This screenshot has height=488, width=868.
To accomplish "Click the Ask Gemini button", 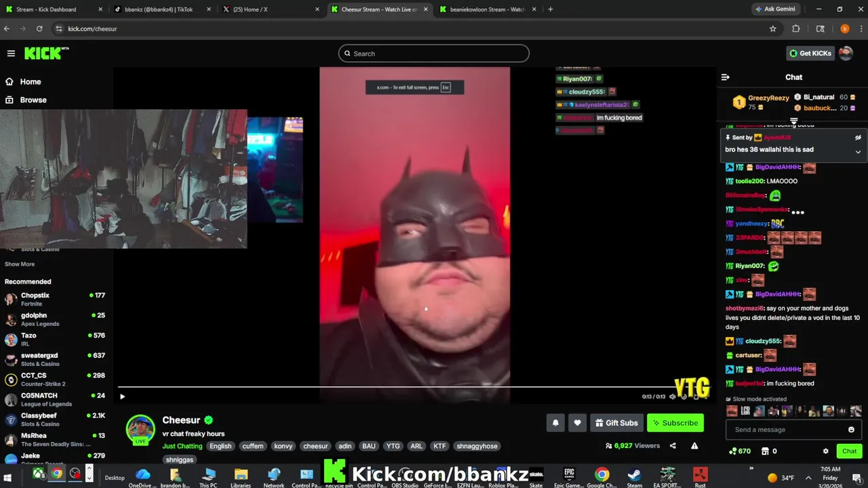I will 775,9.
